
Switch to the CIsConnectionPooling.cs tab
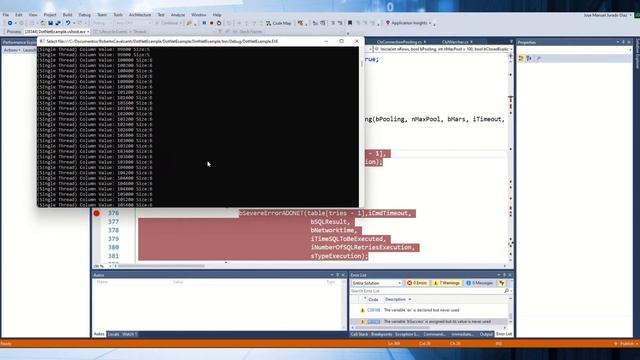point(399,42)
